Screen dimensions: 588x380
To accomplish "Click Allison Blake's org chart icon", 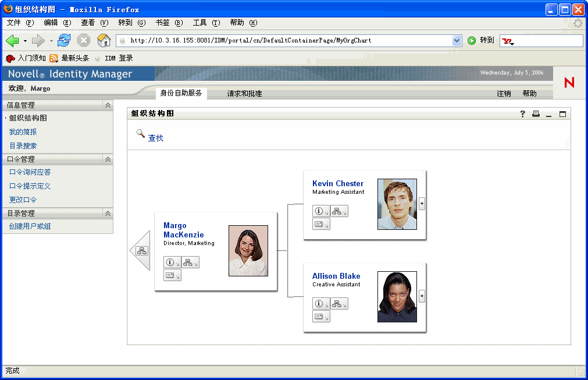I will coord(339,303).
